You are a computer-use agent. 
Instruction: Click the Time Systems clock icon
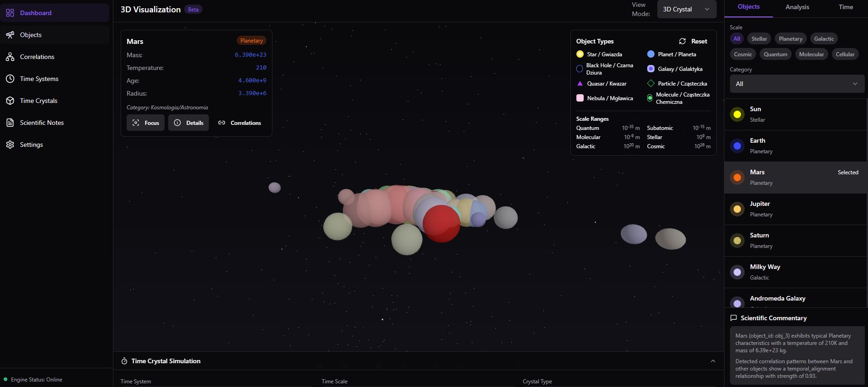click(x=10, y=79)
